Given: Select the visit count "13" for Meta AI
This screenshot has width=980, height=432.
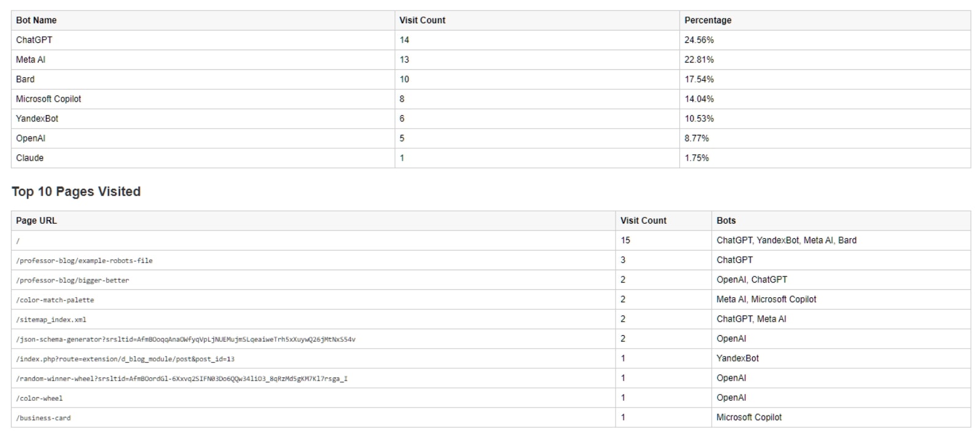Looking at the screenshot, I should (x=404, y=59).
